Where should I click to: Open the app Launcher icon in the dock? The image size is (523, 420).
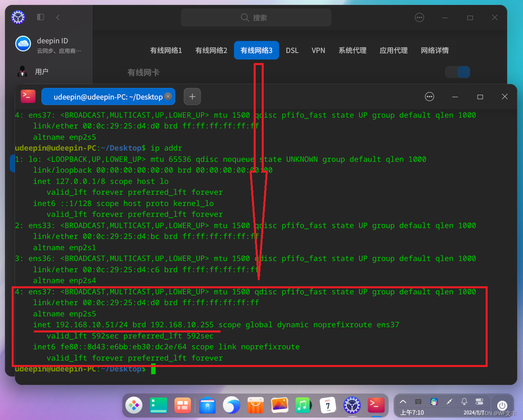click(x=134, y=405)
